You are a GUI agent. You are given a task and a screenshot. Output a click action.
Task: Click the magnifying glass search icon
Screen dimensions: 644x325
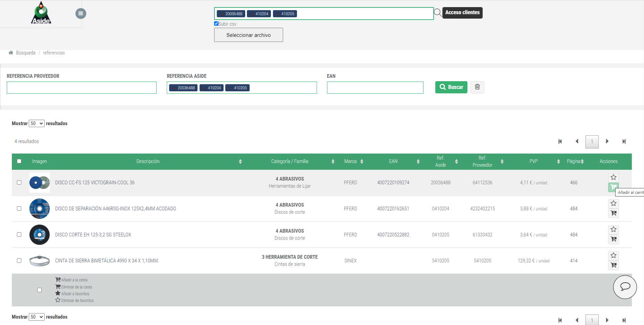(x=438, y=13)
